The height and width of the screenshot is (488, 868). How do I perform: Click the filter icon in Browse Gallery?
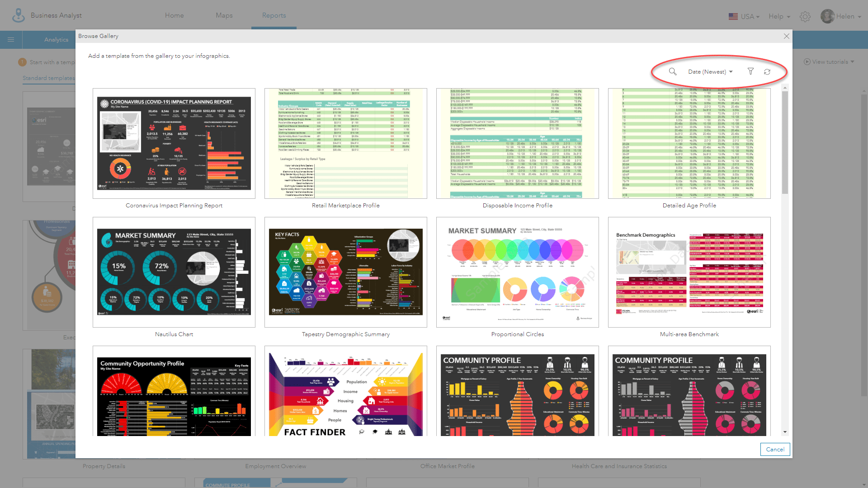click(750, 71)
